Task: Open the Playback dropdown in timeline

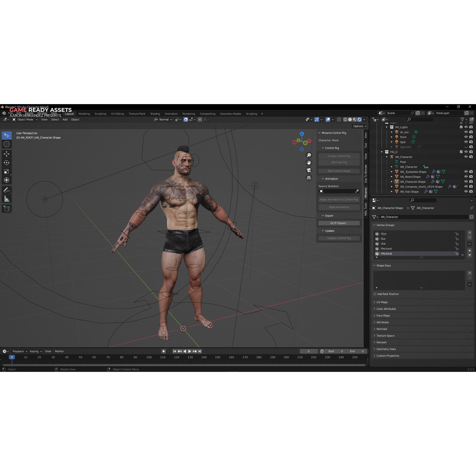Action: pos(20,351)
